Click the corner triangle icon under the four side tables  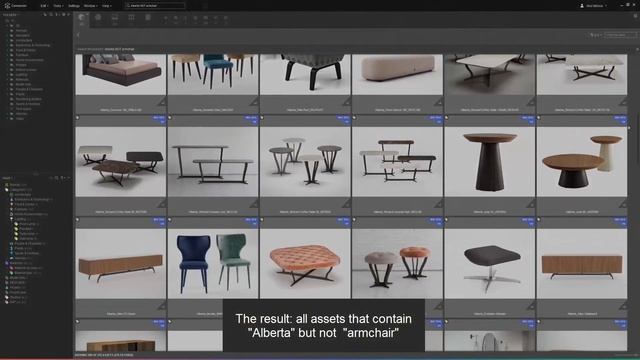pos(347,203)
